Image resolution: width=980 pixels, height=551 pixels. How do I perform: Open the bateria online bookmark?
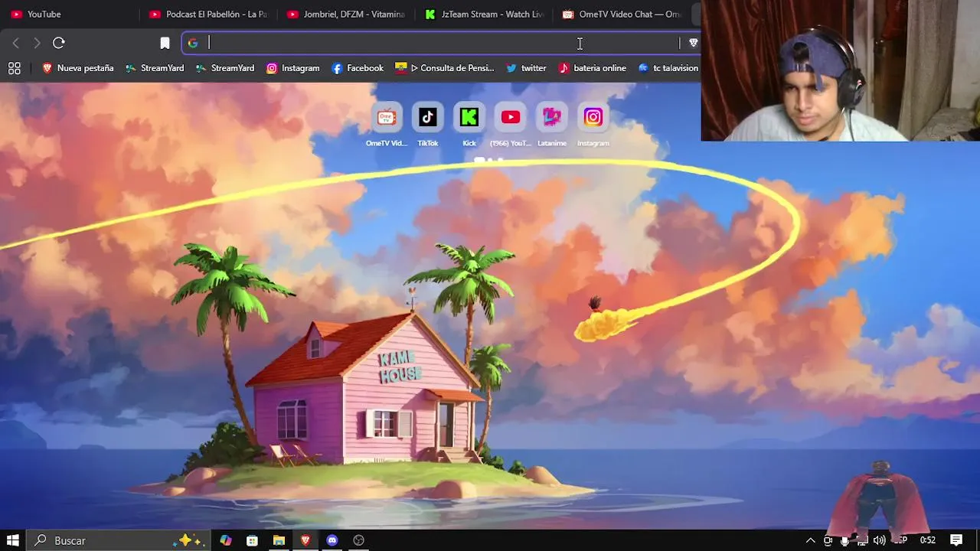(x=593, y=68)
